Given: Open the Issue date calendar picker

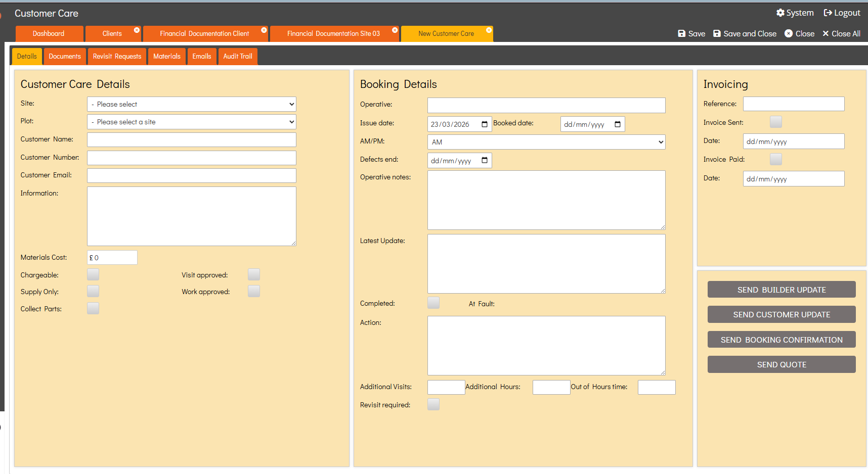Looking at the screenshot, I should tap(485, 124).
